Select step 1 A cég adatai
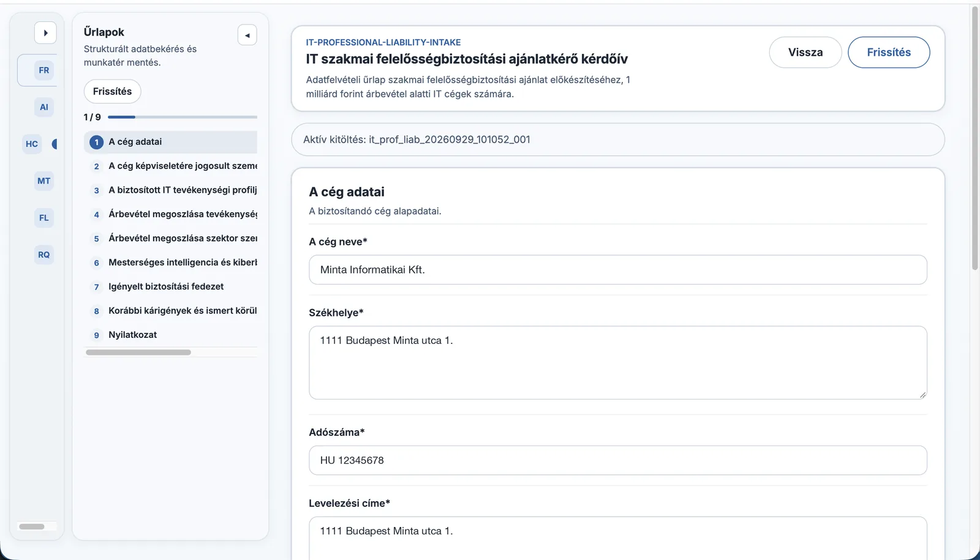This screenshot has height=560, width=980. pos(170,142)
